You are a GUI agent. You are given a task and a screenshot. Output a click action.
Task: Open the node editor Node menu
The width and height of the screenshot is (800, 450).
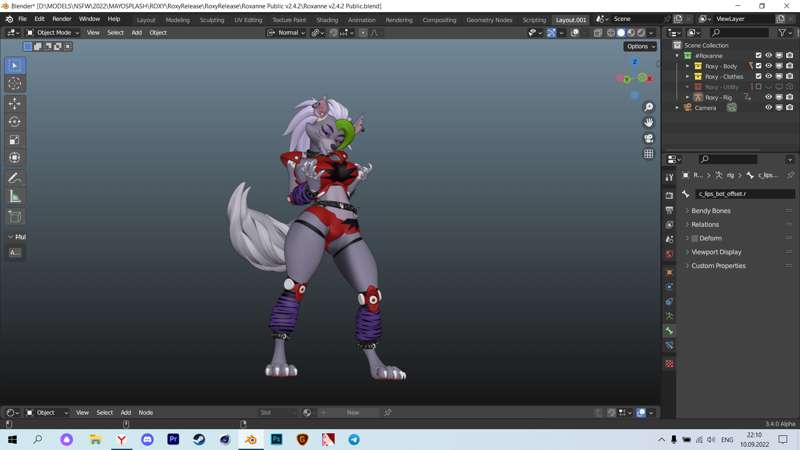coord(145,413)
